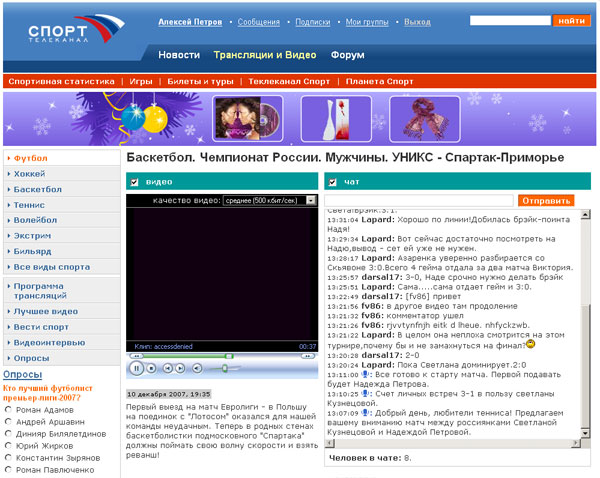Select the Роман Павлюченко radio button
Image resolution: width=600 pixels, height=478 pixels.
coord(9,470)
